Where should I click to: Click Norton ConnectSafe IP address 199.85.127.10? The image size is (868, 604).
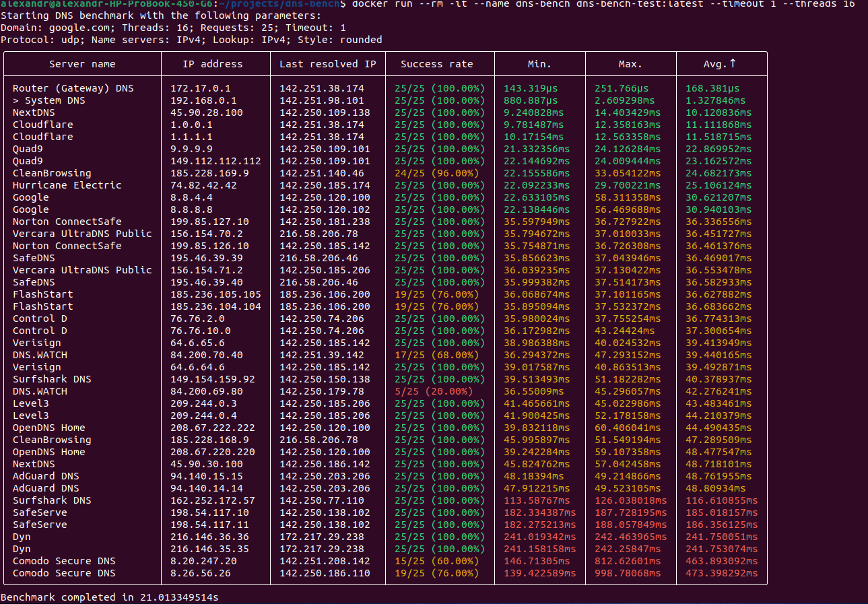[x=209, y=222]
